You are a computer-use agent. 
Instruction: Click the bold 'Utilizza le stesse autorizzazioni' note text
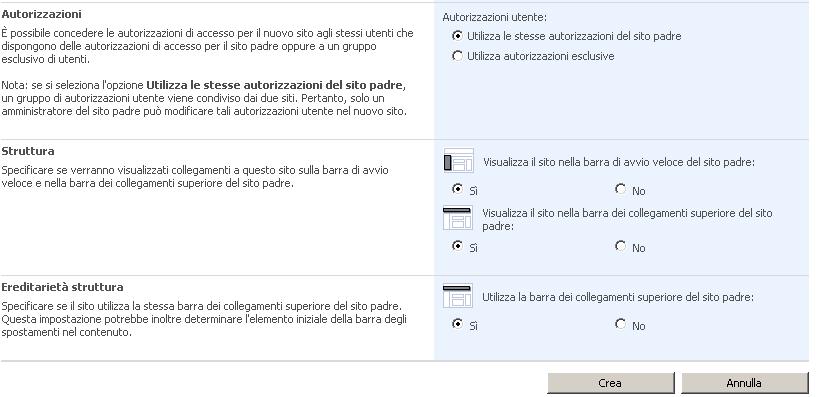[x=276, y=85]
